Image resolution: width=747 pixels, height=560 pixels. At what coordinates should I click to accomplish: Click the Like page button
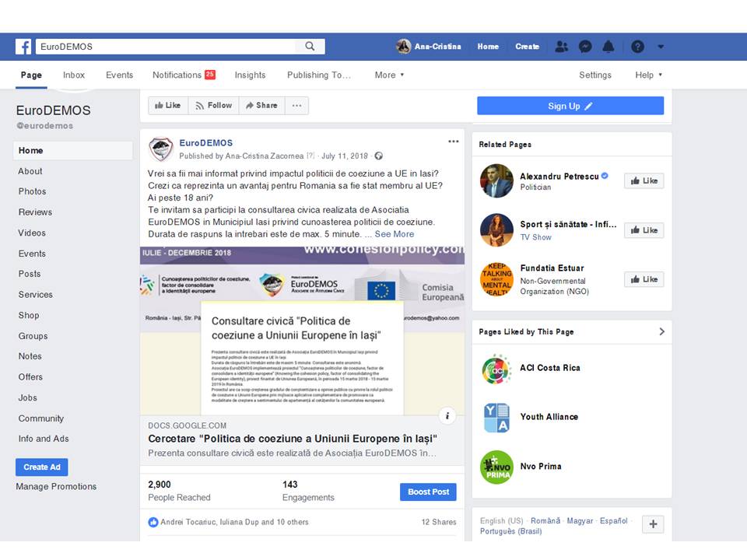coord(168,106)
